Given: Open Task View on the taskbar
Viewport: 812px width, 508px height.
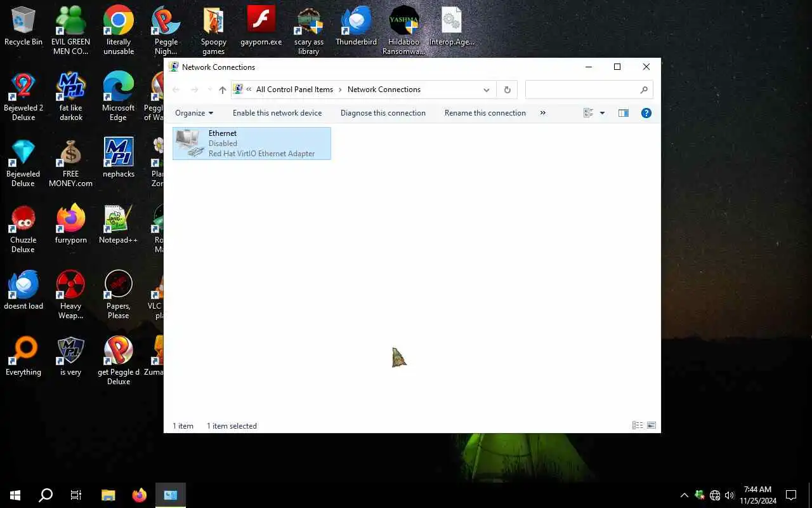Looking at the screenshot, I should (76, 495).
